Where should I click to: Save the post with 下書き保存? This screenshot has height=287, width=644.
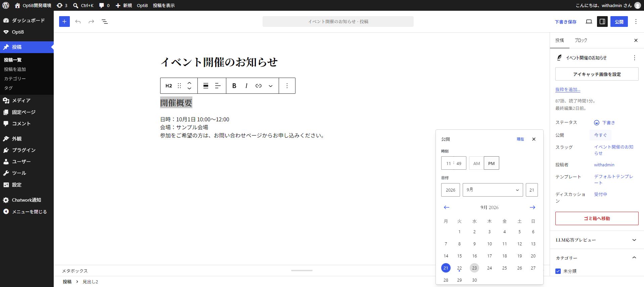pos(566,22)
